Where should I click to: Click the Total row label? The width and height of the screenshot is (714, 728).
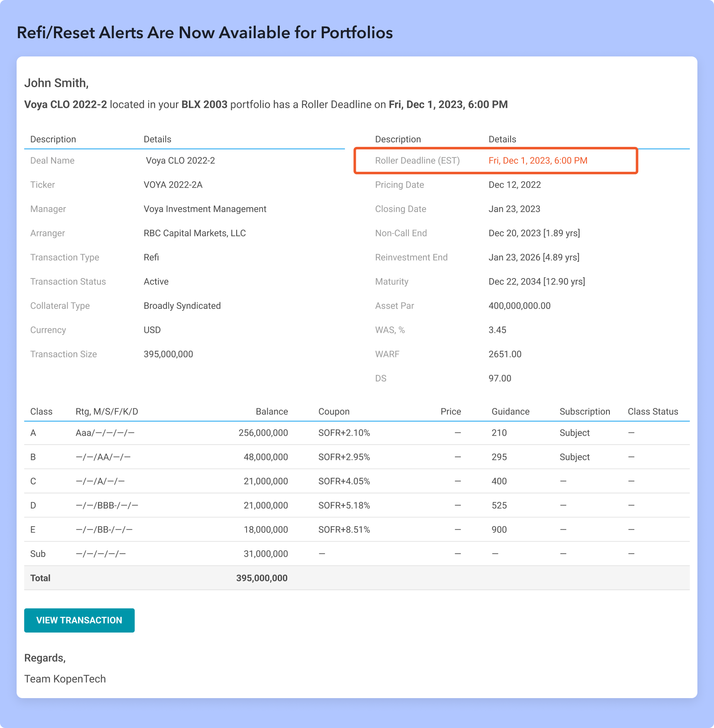coord(40,578)
